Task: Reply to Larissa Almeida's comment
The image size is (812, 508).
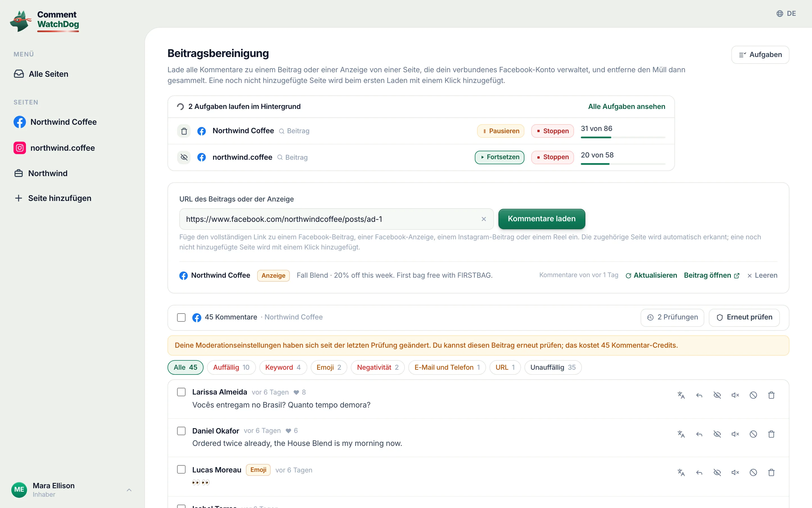Action: click(x=699, y=395)
